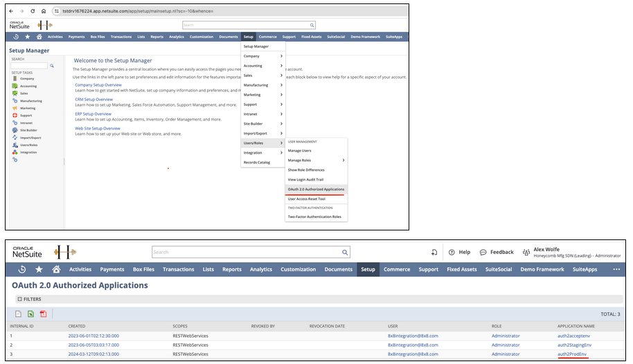Expand the Intranet submenu arrow in Setup dropdown

pos(281,114)
